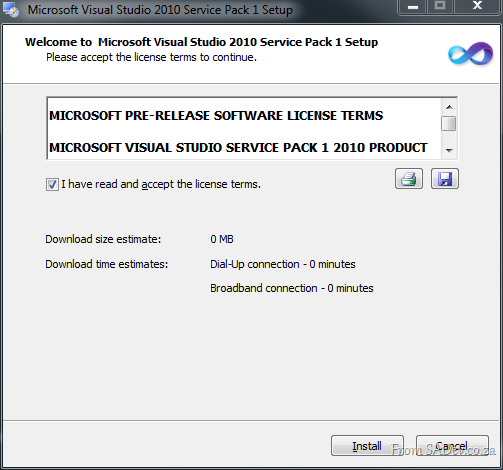Click 'I have read and accept' label text

tap(161, 184)
